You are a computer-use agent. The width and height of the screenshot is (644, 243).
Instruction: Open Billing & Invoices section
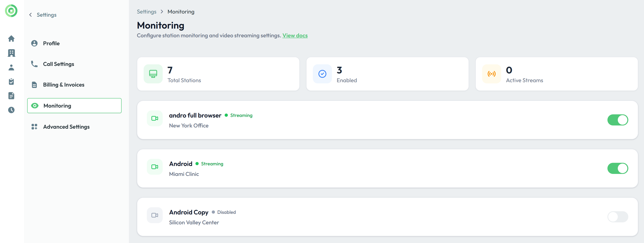coord(64,85)
